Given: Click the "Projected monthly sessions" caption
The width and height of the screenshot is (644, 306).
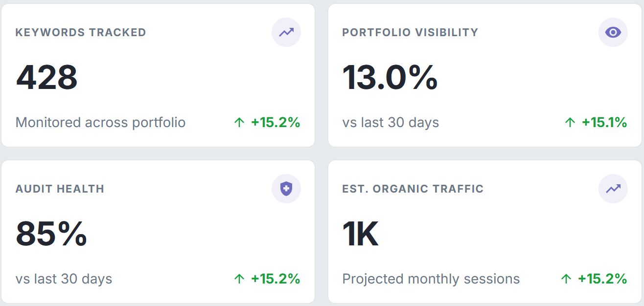Looking at the screenshot, I should [431, 279].
